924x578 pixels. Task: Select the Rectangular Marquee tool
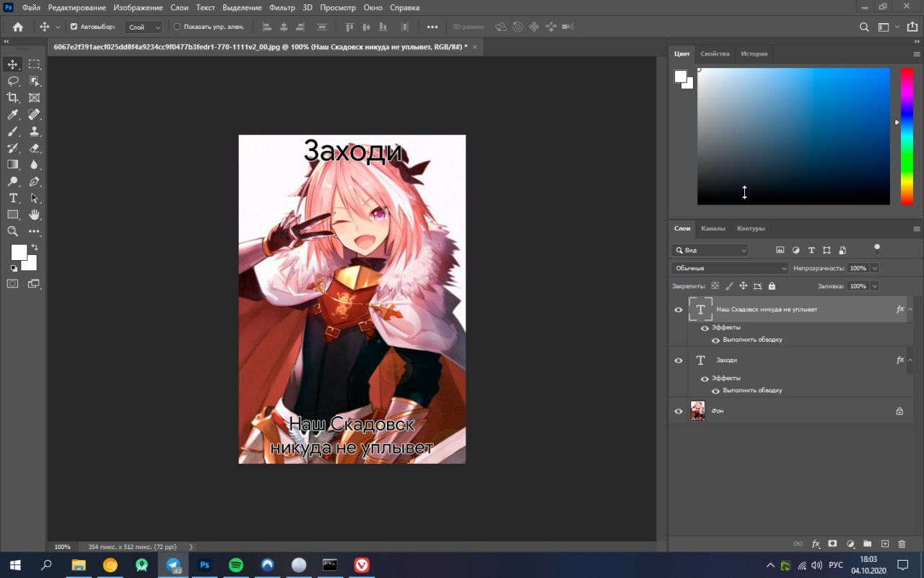34,64
